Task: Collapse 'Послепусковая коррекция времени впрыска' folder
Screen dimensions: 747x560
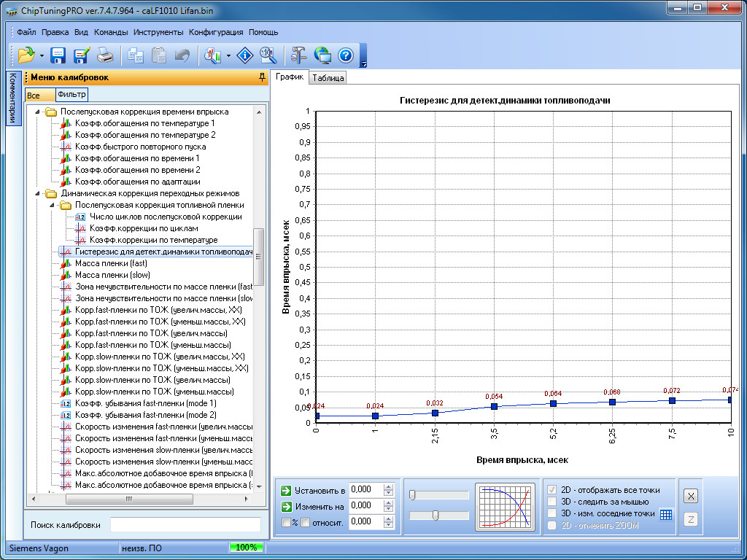Action: tap(38, 112)
